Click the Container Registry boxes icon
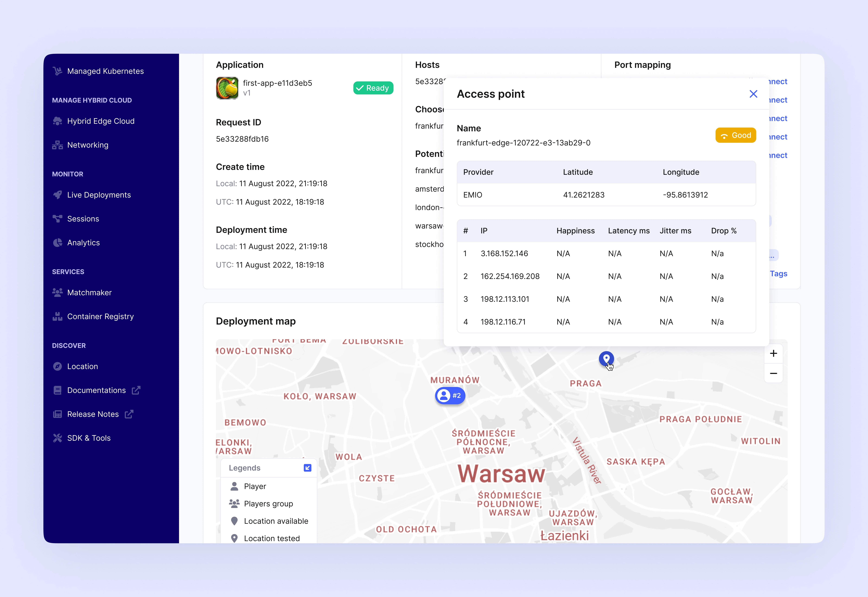Image resolution: width=868 pixels, height=597 pixels. 57,316
